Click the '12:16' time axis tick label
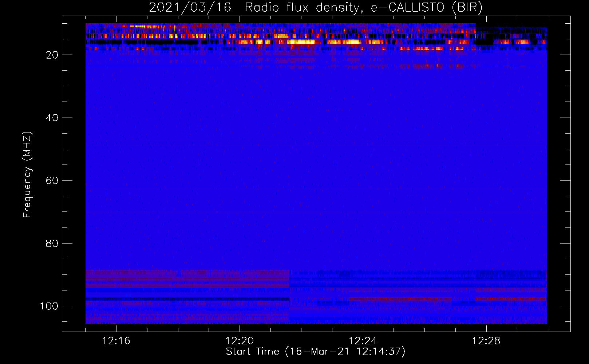This screenshot has height=364, width=589. pyautogui.click(x=116, y=341)
